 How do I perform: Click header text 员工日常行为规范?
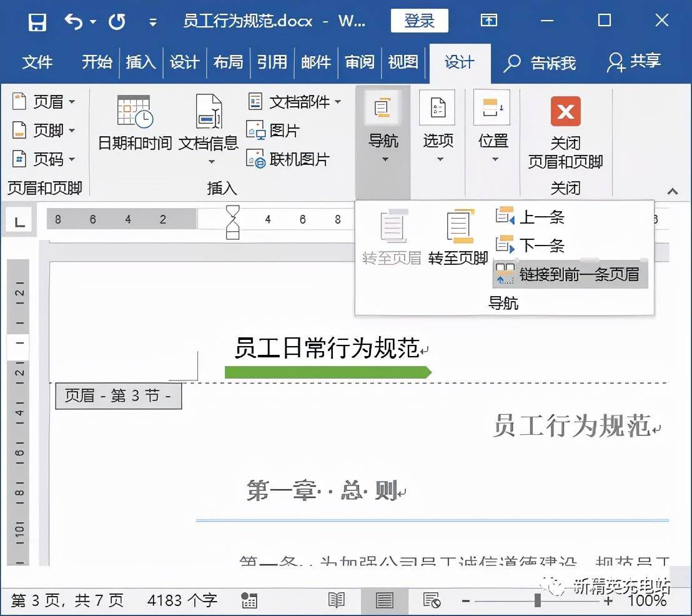click(327, 348)
